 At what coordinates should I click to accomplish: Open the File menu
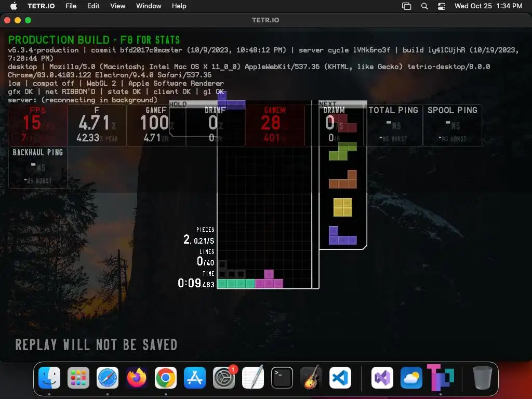coord(71,6)
